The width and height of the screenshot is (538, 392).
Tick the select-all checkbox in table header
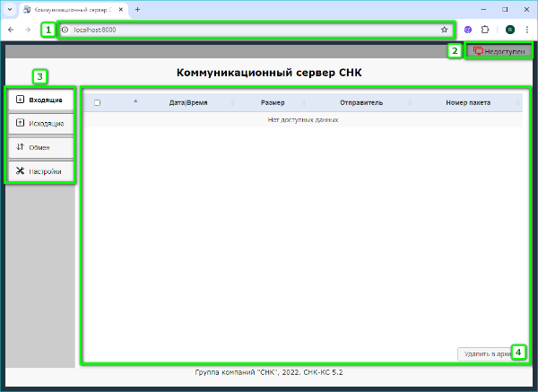pyautogui.click(x=97, y=103)
